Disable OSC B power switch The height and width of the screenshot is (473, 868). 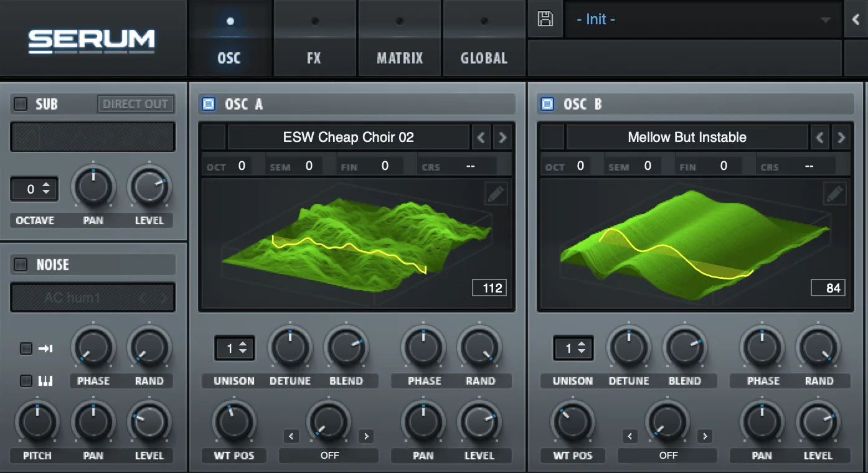coord(547,104)
